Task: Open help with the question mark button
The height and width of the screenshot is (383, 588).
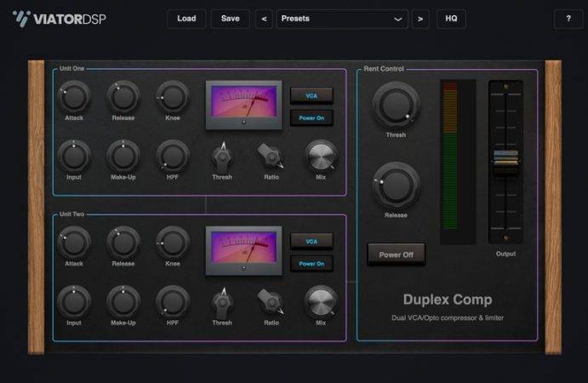Action: coord(568,19)
